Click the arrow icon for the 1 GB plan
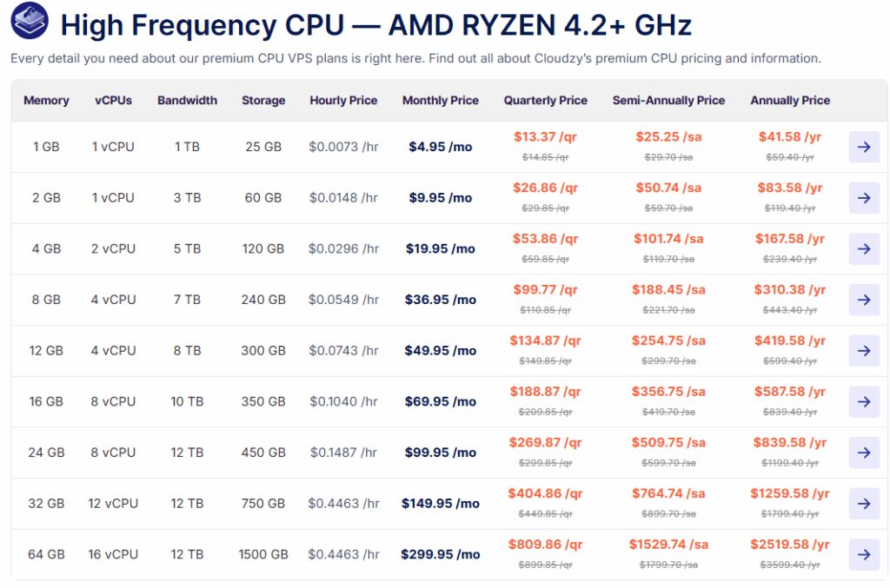The image size is (890, 588). click(864, 147)
